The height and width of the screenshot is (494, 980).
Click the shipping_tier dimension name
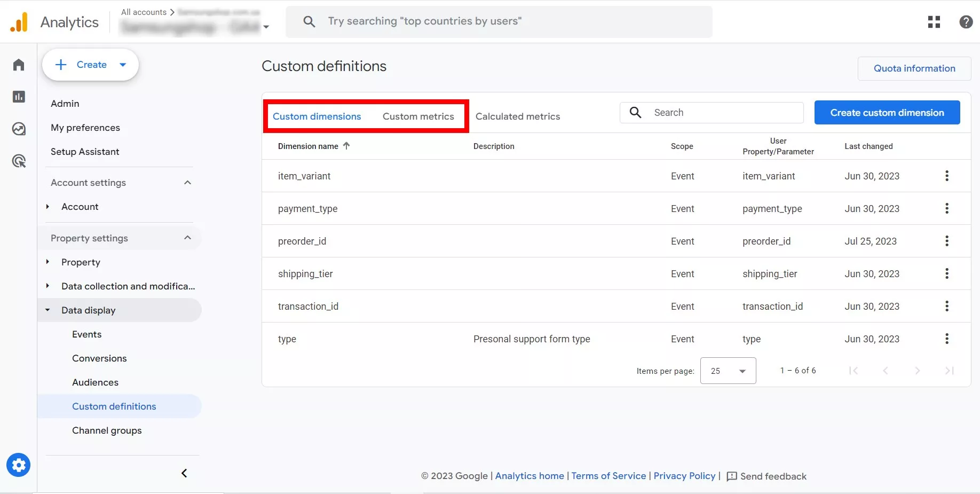(x=305, y=274)
